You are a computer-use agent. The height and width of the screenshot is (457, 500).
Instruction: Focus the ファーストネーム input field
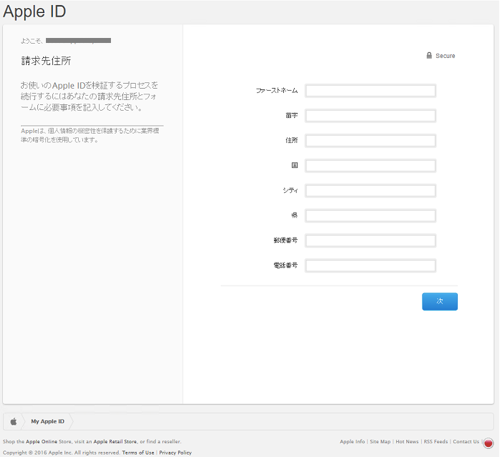point(370,91)
